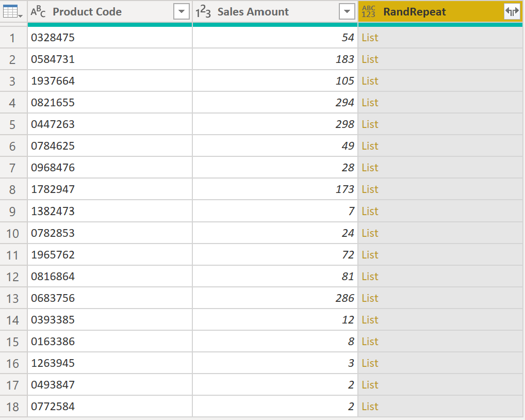525x420 pixels.
Task: Select sales amount cell 183
Action: click(x=275, y=59)
